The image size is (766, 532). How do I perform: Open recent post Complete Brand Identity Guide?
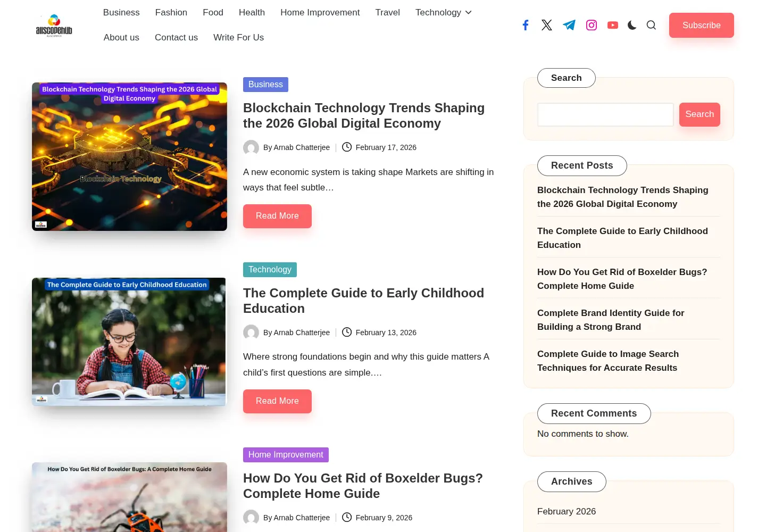[x=611, y=320]
